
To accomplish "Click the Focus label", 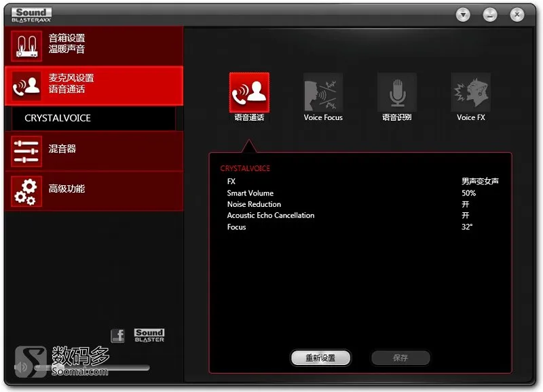I will (236, 227).
